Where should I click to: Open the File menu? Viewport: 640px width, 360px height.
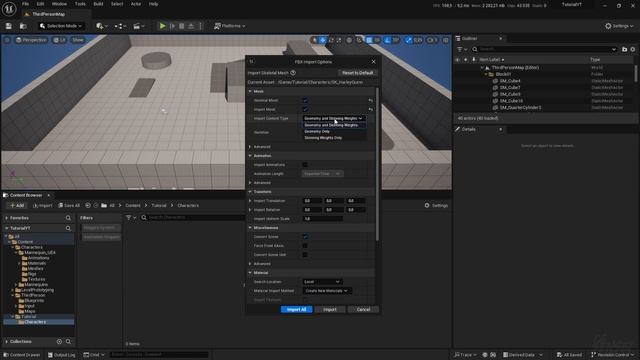(x=25, y=4)
